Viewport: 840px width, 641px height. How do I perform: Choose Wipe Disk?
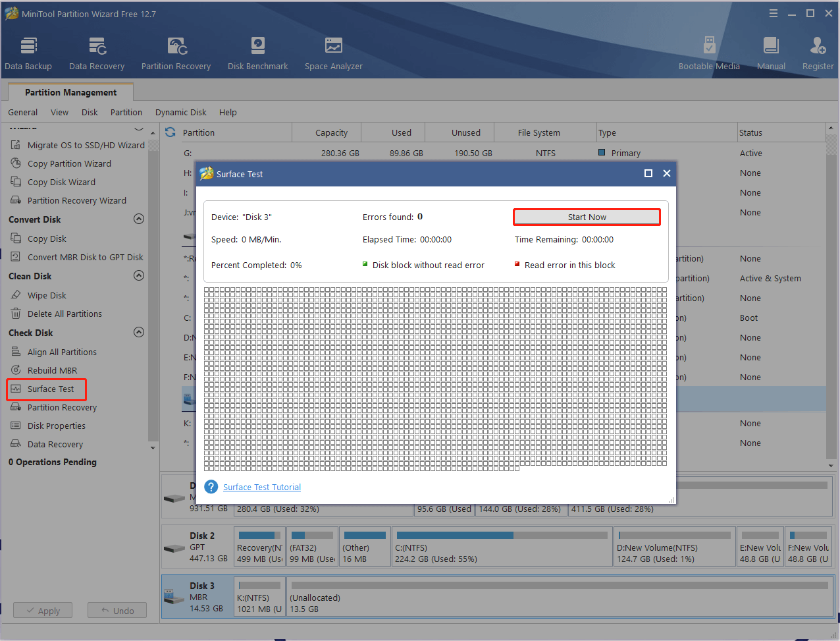pyautogui.click(x=39, y=295)
